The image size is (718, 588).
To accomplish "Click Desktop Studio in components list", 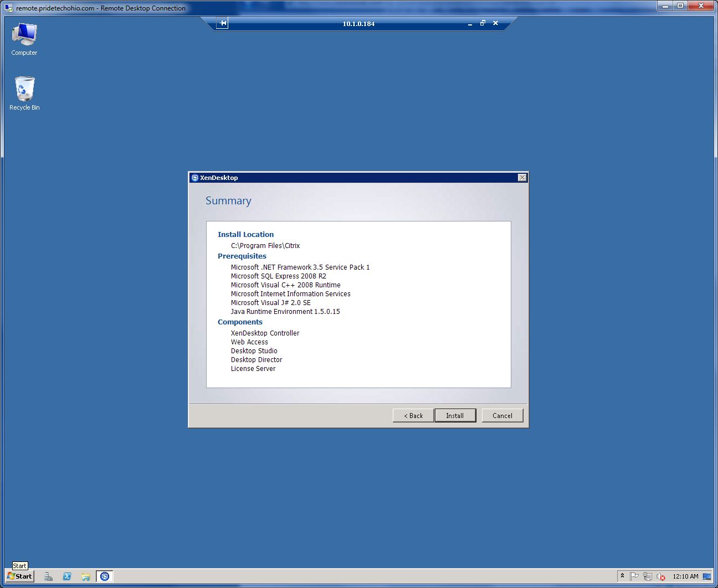I will (254, 351).
